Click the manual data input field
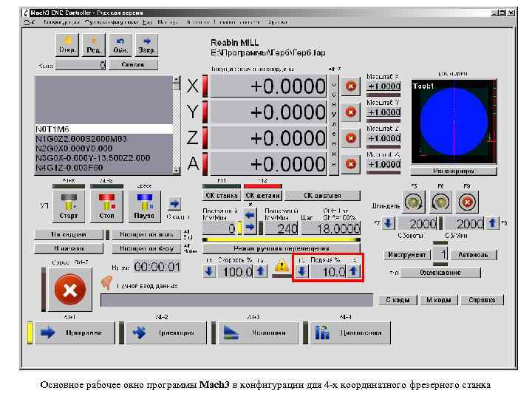The image size is (532, 399). pyautogui.click(x=237, y=300)
